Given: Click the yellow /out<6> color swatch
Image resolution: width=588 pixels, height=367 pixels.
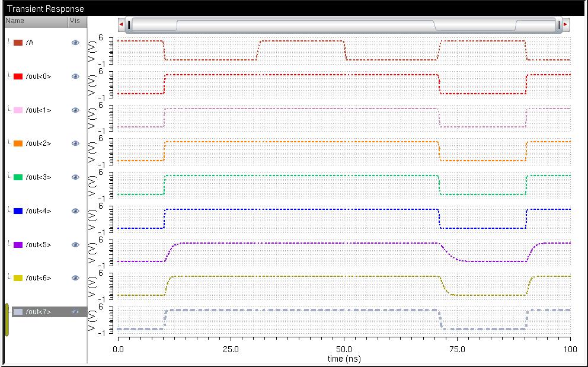Looking at the screenshot, I should (x=18, y=278).
